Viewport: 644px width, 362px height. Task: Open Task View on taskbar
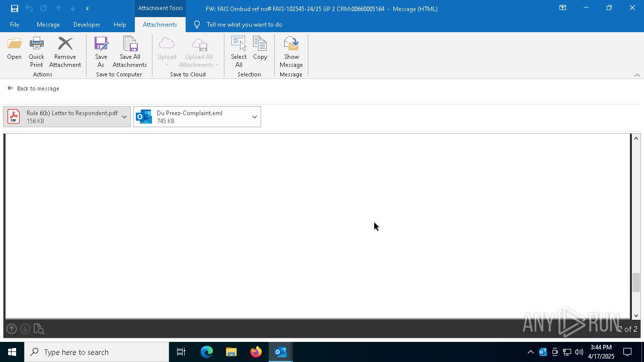pos(181,352)
